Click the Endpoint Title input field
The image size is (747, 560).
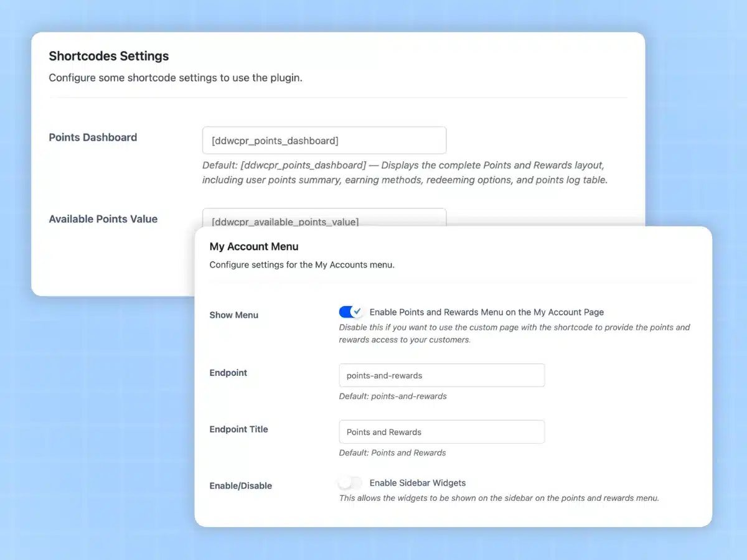pyautogui.click(x=442, y=432)
